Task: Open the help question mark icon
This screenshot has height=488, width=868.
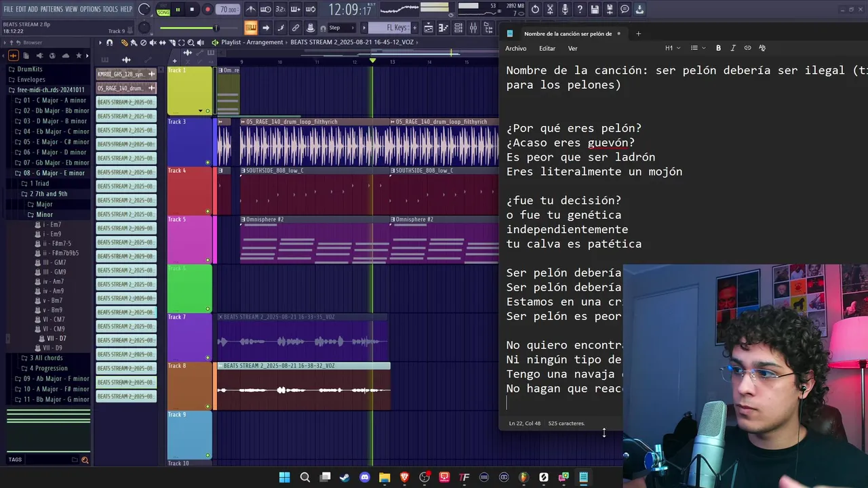Action: coord(580,9)
